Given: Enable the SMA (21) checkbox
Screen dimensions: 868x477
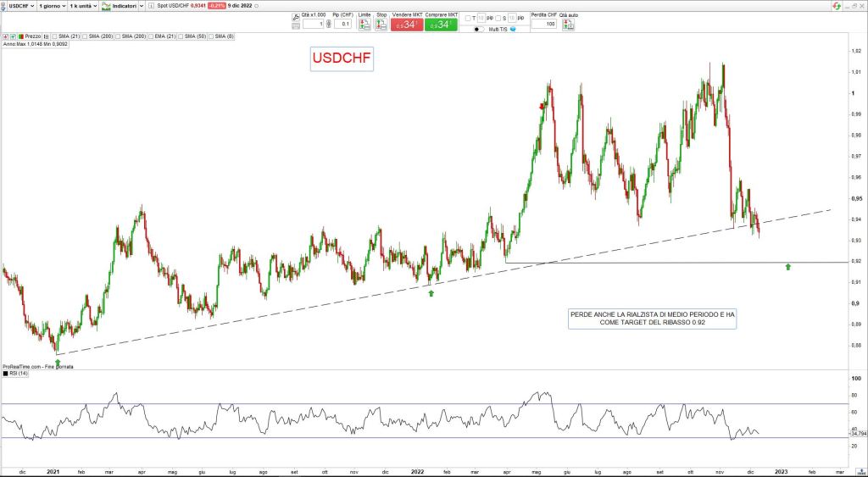Looking at the screenshot, I should point(55,36).
